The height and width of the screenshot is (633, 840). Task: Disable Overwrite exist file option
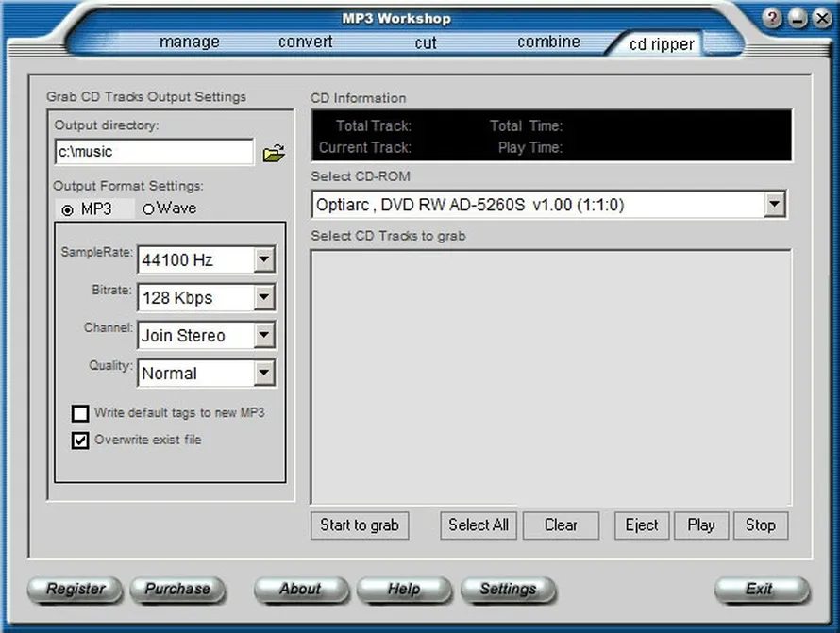(80, 440)
